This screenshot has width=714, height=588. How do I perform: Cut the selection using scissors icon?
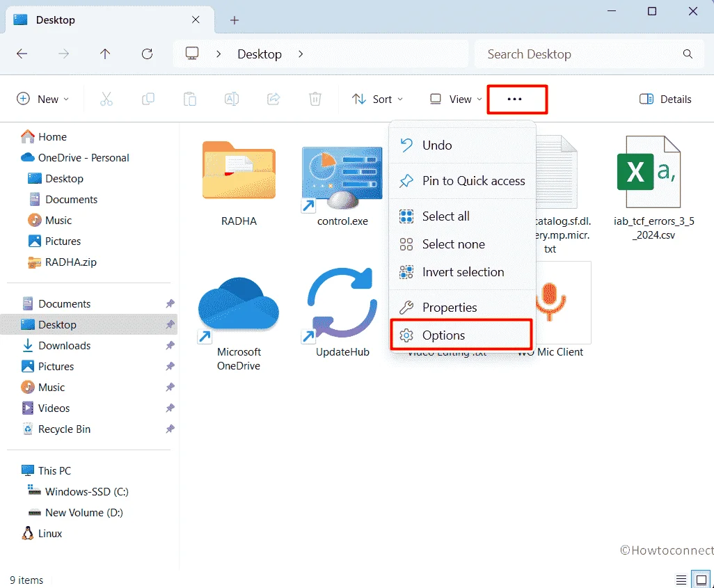[106, 99]
